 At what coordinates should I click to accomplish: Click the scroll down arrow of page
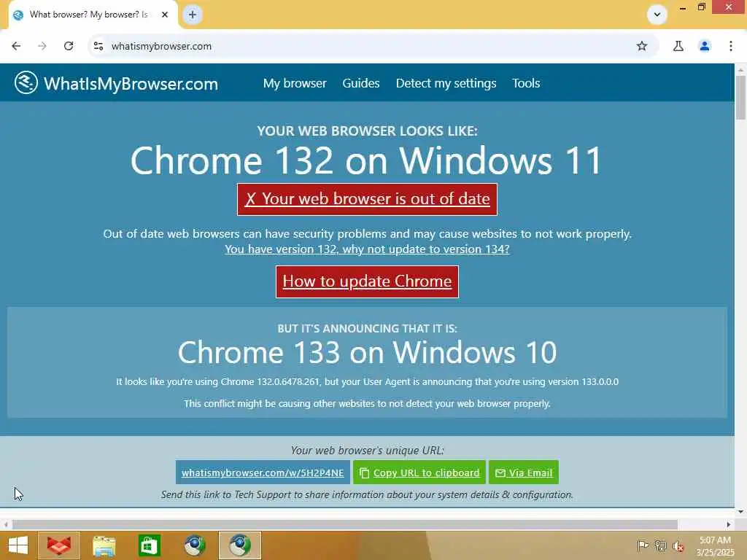(x=740, y=511)
